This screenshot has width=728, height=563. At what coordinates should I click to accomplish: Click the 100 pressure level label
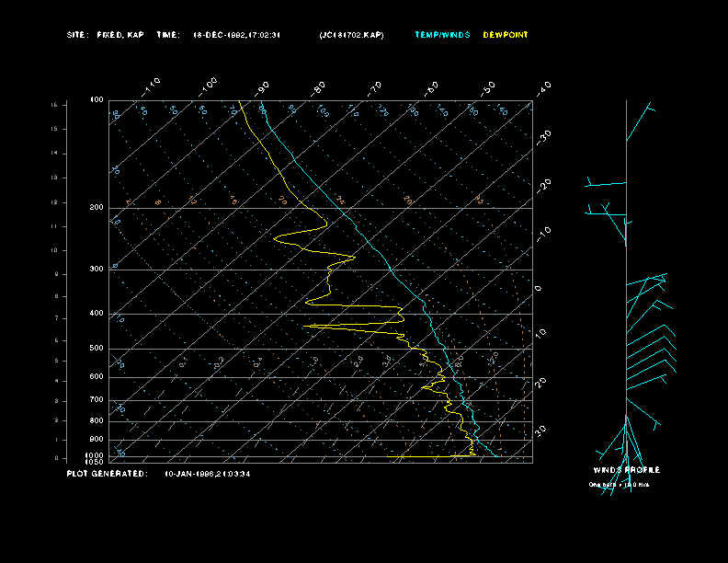point(97,99)
